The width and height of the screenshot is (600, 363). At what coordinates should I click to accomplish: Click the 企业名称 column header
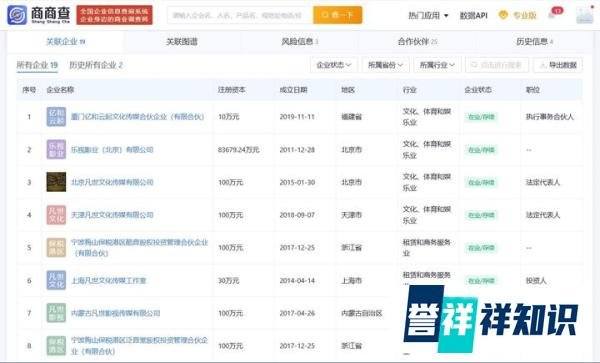60,90
